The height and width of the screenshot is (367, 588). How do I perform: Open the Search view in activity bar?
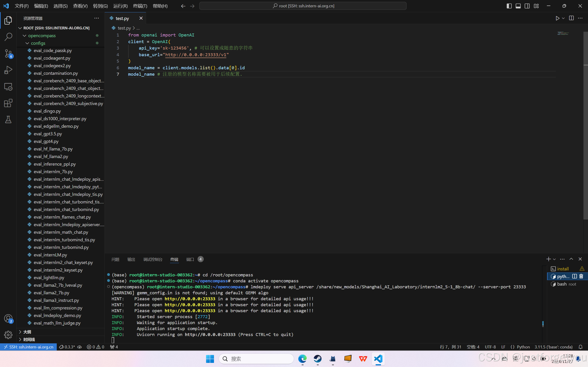point(8,37)
